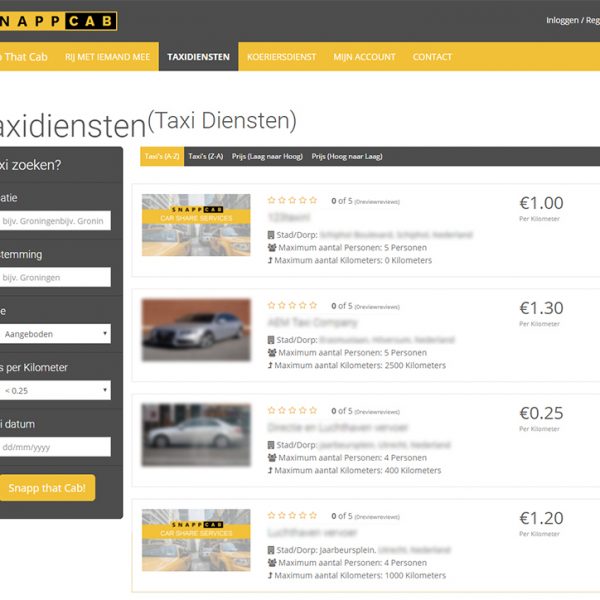Click the route icon beside '2500 Kilometers'

(x=270, y=365)
